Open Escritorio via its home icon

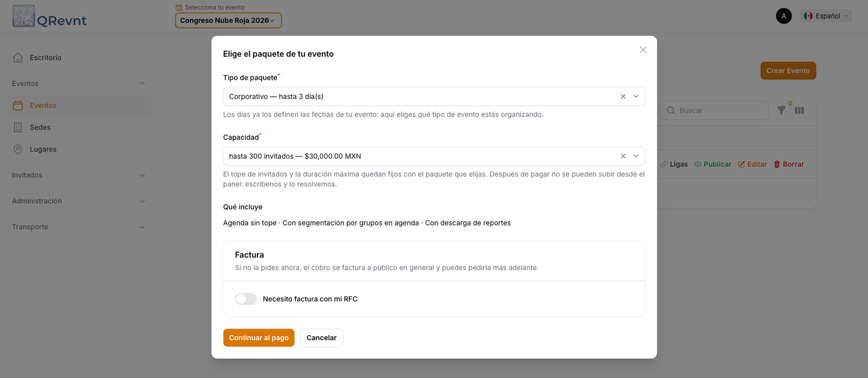(x=18, y=58)
